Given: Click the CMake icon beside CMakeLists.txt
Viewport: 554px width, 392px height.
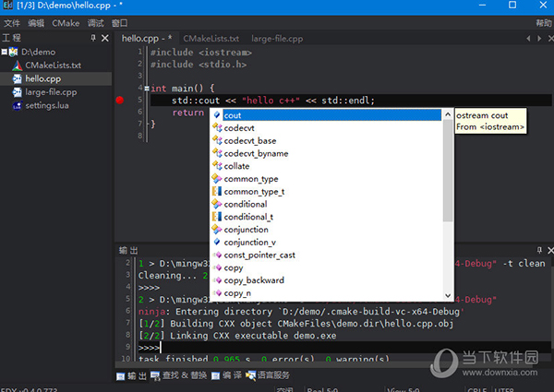Looking at the screenshot, I should [17, 65].
